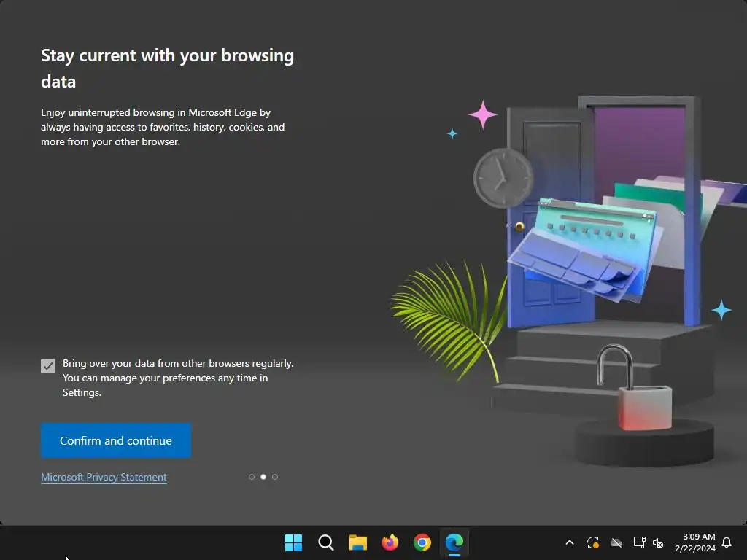Image resolution: width=747 pixels, height=560 pixels.
Task: Select the second page indicator dot
Action: [263, 477]
